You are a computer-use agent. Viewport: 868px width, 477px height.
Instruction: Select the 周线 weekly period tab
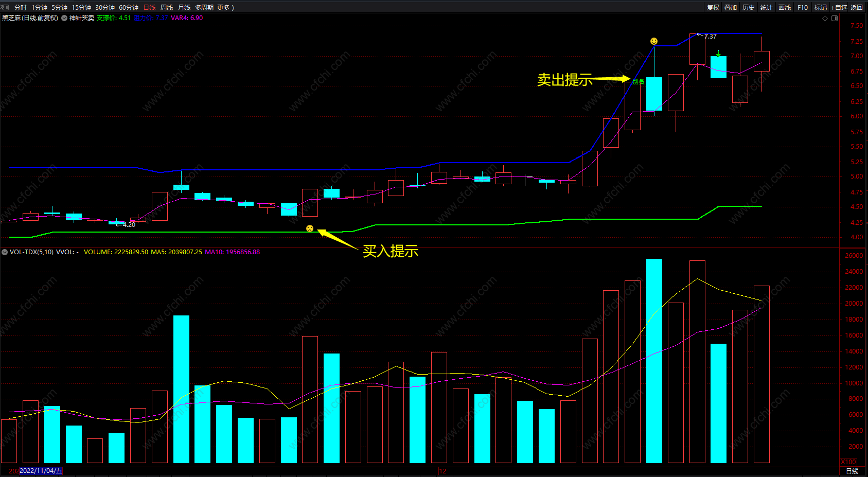167,8
